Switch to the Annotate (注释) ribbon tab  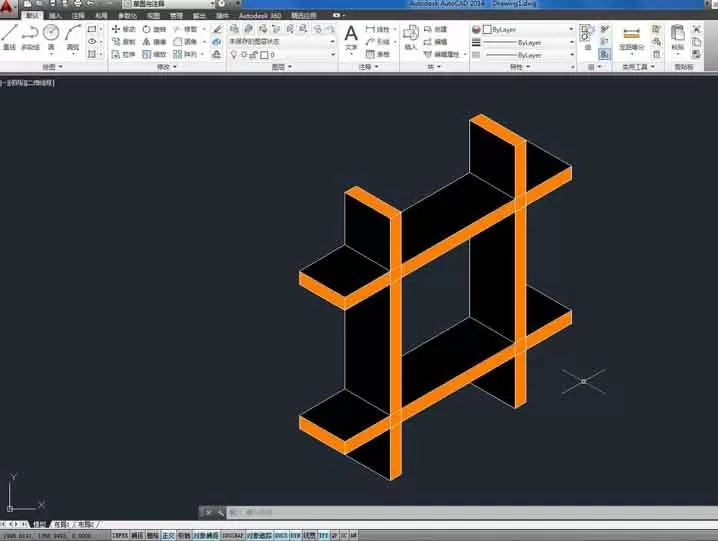pos(78,16)
